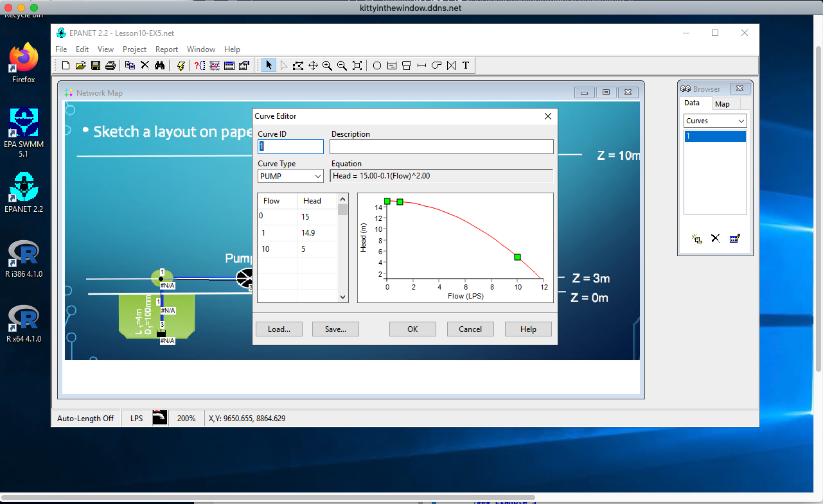Click the curve table's scroll down arrow
The width and height of the screenshot is (823, 504).
(x=343, y=297)
